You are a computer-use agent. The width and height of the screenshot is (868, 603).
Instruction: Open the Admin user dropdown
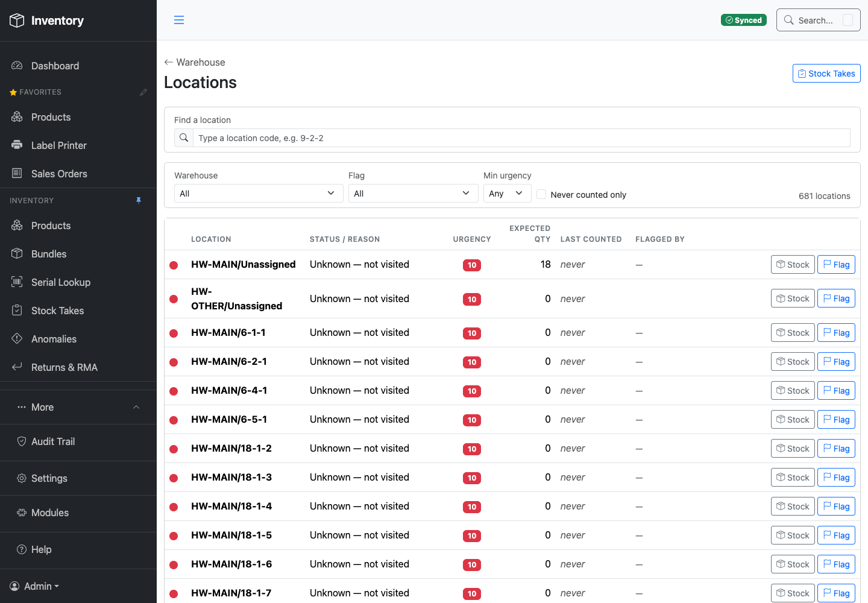[x=34, y=586]
